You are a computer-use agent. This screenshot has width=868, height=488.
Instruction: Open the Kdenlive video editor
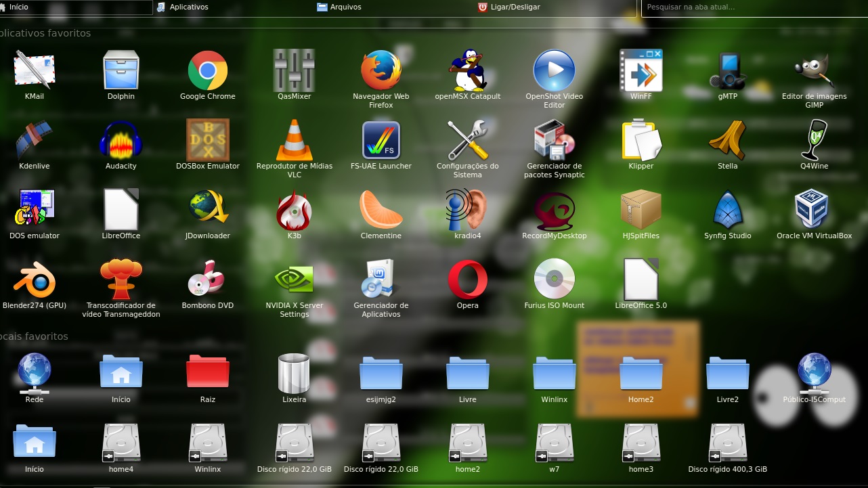click(35, 141)
